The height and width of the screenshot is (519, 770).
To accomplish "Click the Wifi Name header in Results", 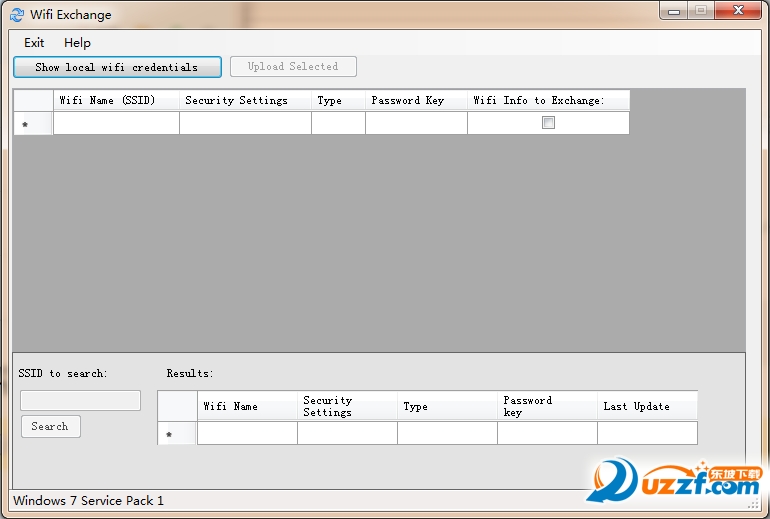I will click(x=248, y=406).
